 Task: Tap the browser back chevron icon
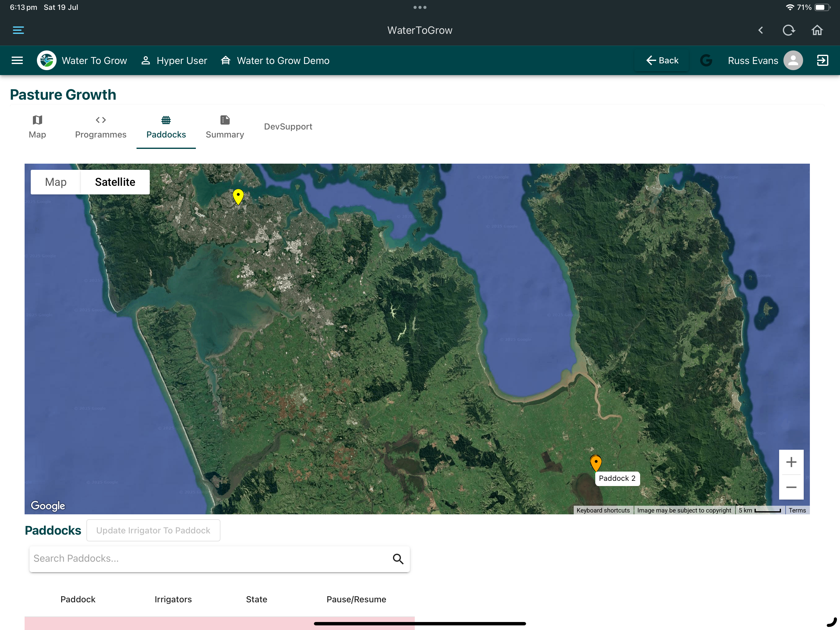pos(761,30)
